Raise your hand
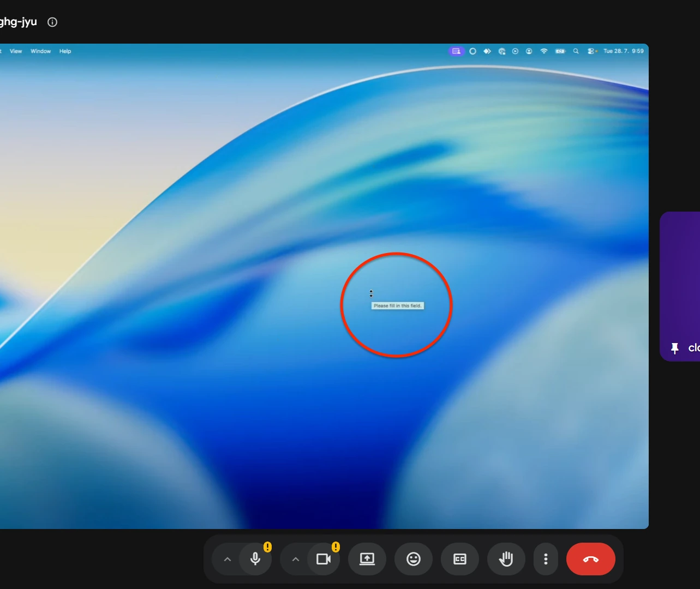 click(506, 559)
